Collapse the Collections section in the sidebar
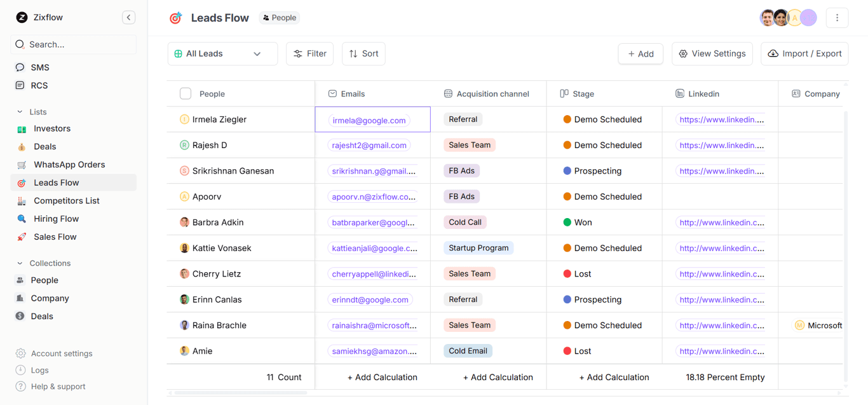 (20, 263)
